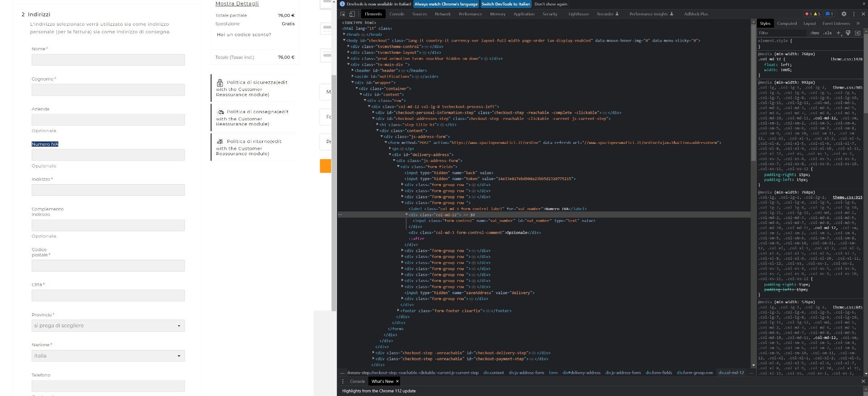This screenshot has height=396, width=868.
Task: Toggle the device toolbar icon
Action: click(x=352, y=14)
